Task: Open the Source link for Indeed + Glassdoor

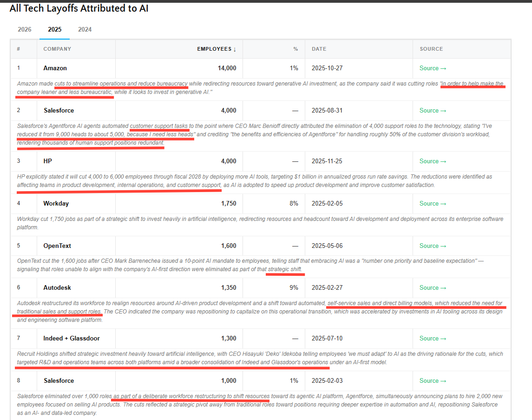Action: click(433, 339)
